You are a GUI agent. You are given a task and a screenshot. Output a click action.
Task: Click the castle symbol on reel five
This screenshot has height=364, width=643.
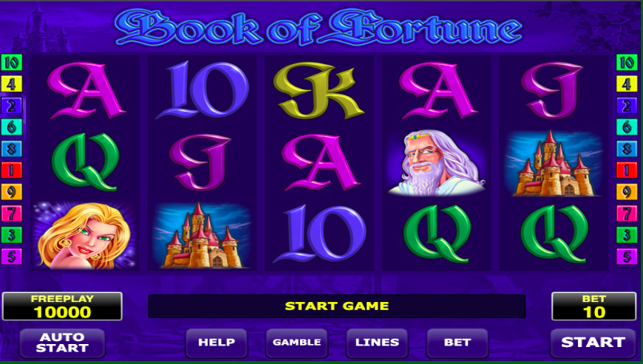point(554,163)
